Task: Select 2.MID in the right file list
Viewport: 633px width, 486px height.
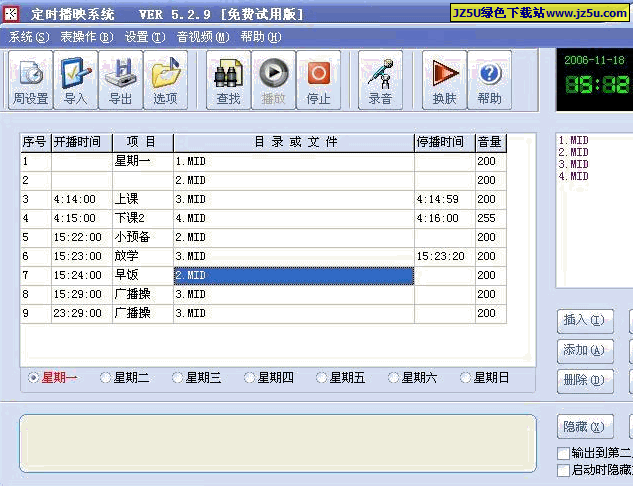Action: [x=574, y=152]
